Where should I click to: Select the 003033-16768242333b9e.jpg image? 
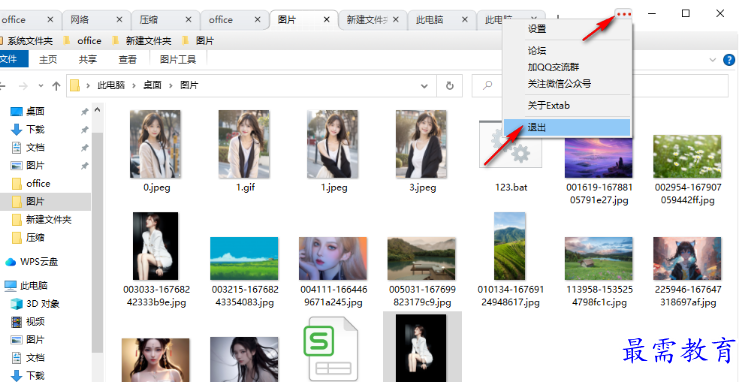156,246
